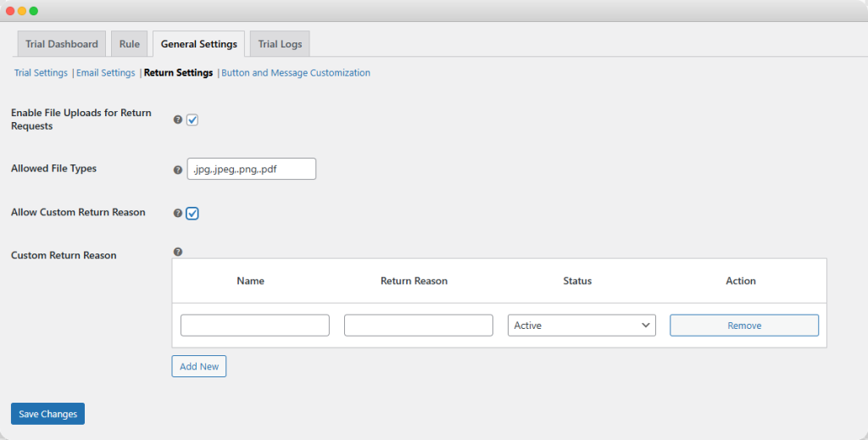Click help icon next to Allowed File Types
The width and height of the screenshot is (868, 440).
point(178,170)
